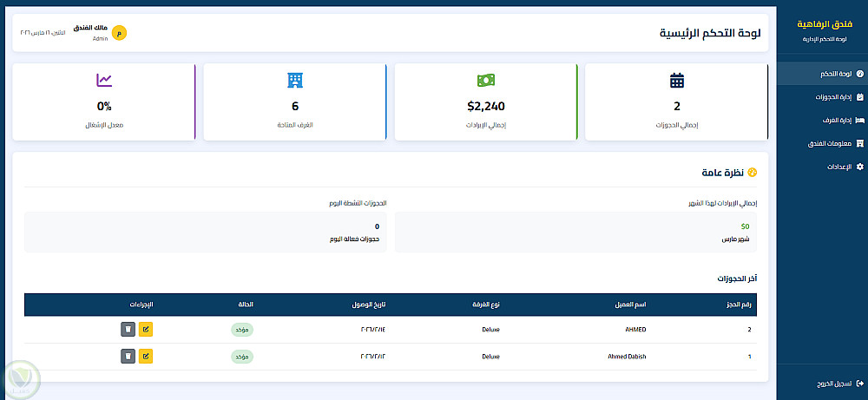
Task: Click the blue building icon on the available rooms card
Action: coord(295,81)
